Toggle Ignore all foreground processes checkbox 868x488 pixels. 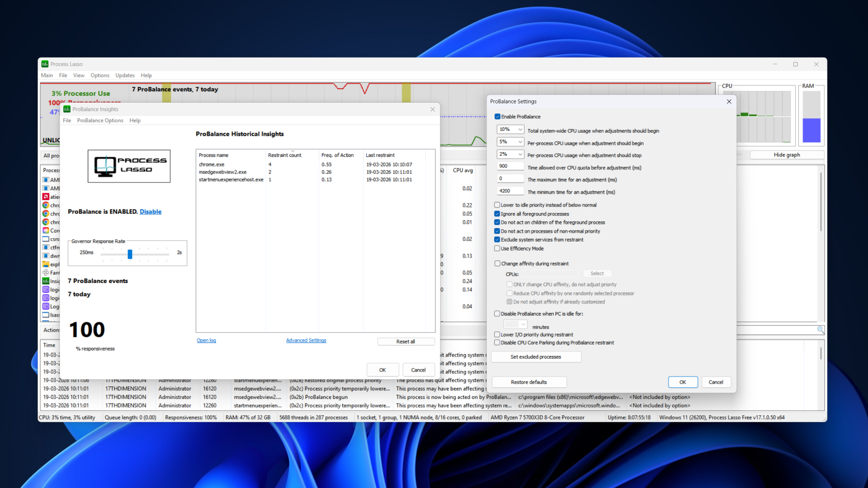[x=497, y=214]
